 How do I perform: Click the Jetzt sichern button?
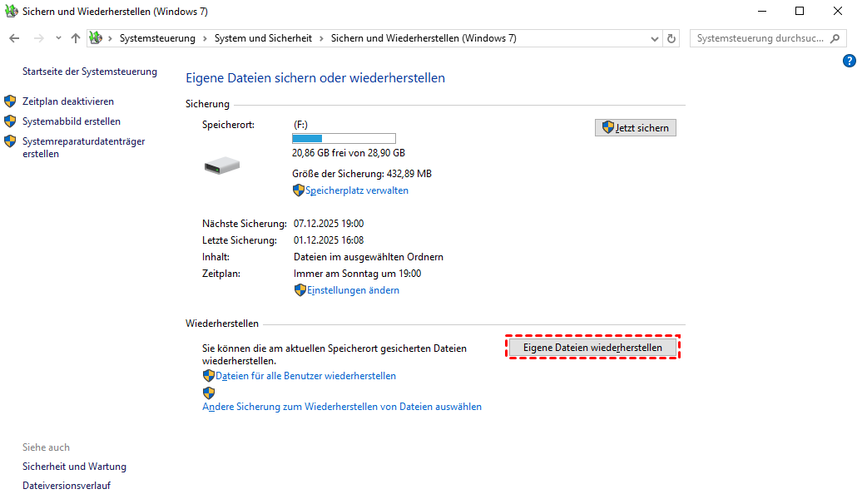[636, 127]
